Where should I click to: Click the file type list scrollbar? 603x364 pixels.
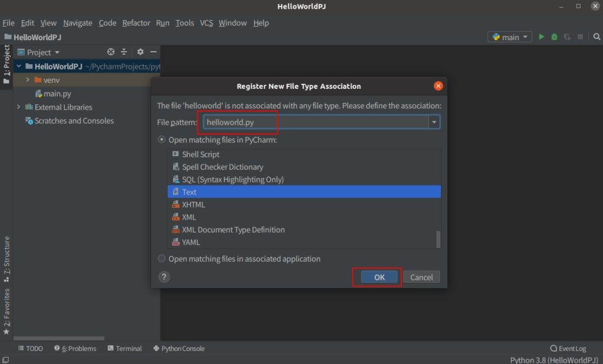[438, 239]
